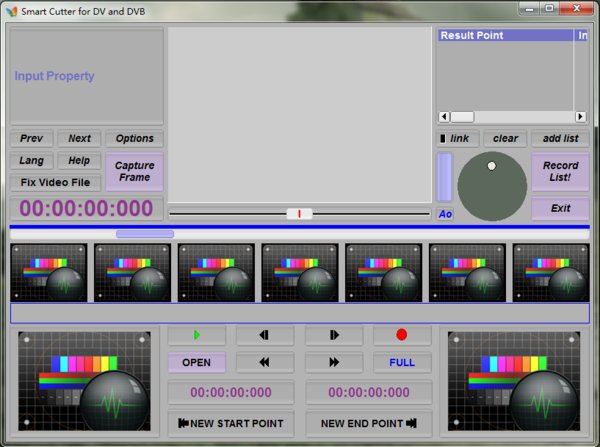Open the Options button
The image size is (600, 447).
[134, 139]
